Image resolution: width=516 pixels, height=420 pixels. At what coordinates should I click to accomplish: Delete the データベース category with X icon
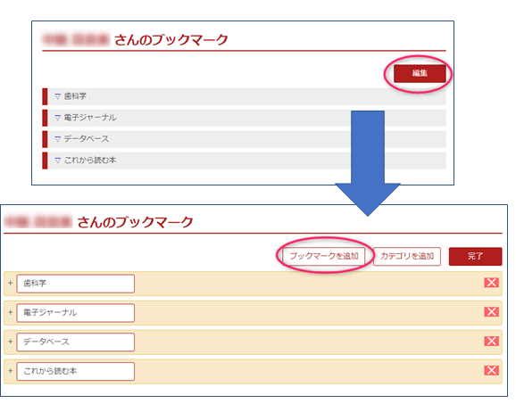[491, 342]
